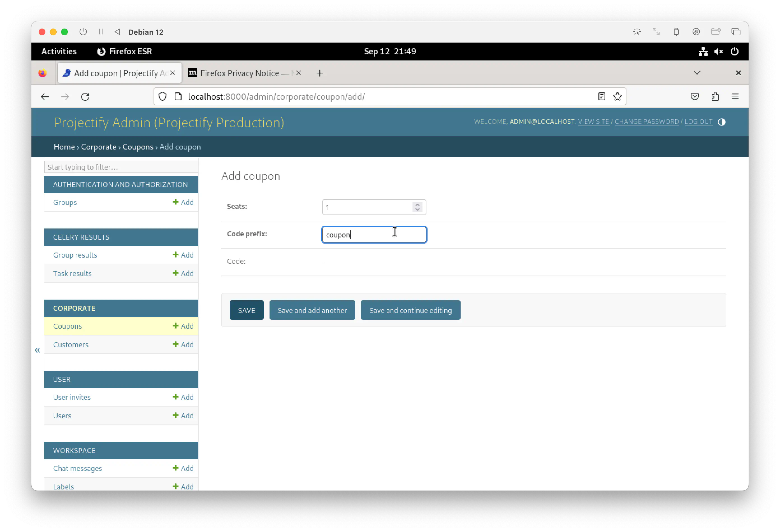This screenshot has height=532, width=780.
Task: Open Groups in the sidebar
Action: 65,202
